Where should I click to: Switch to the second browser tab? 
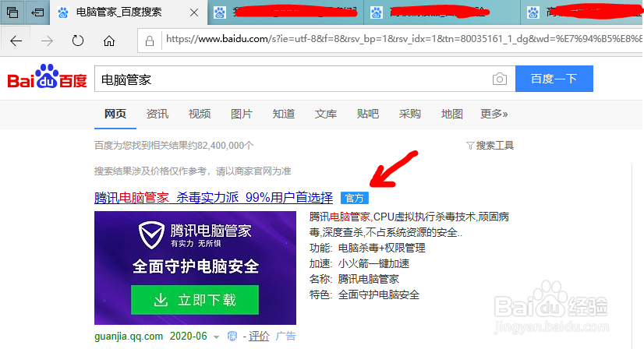[x=285, y=12]
